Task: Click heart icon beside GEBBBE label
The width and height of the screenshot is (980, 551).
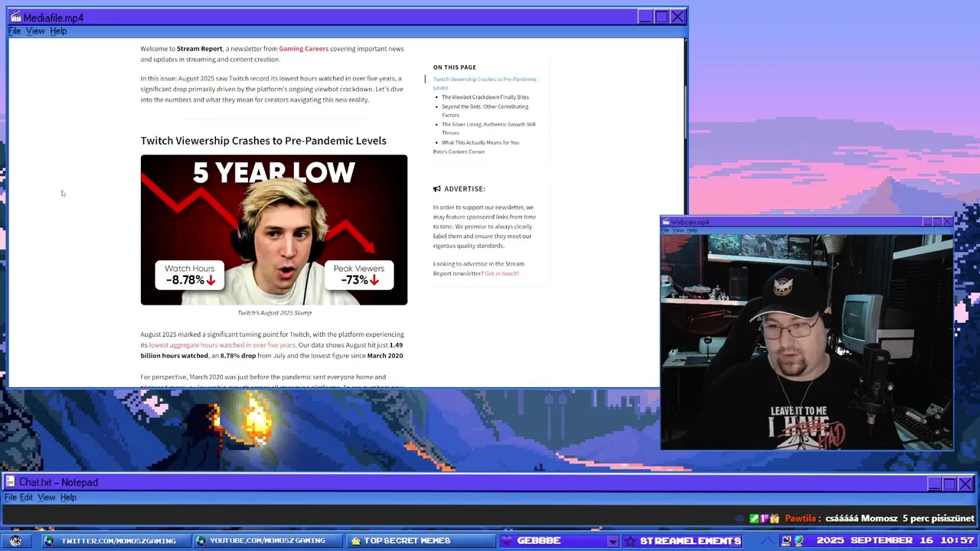Action: click(506, 540)
